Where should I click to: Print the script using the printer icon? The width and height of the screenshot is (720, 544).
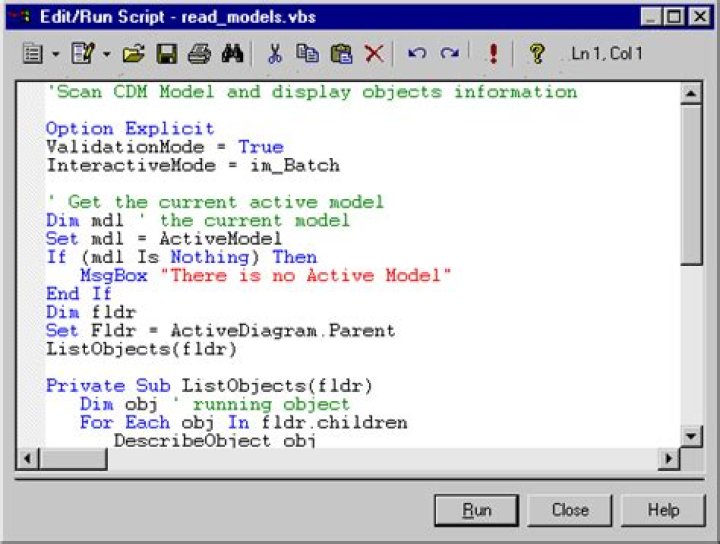pyautogui.click(x=199, y=54)
